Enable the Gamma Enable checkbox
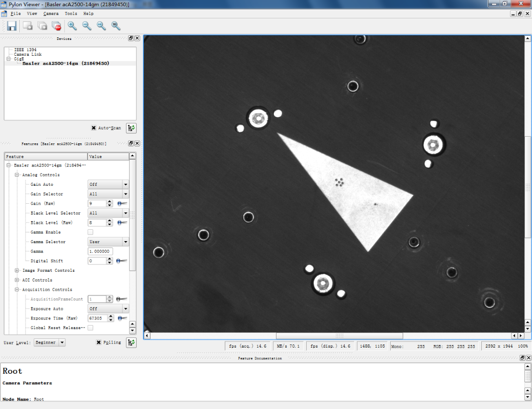532x409 pixels. tap(91, 232)
